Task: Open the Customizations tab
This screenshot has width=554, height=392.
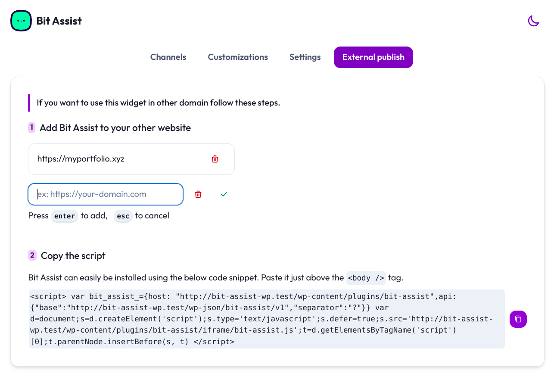Action: pyautogui.click(x=238, y=57)
